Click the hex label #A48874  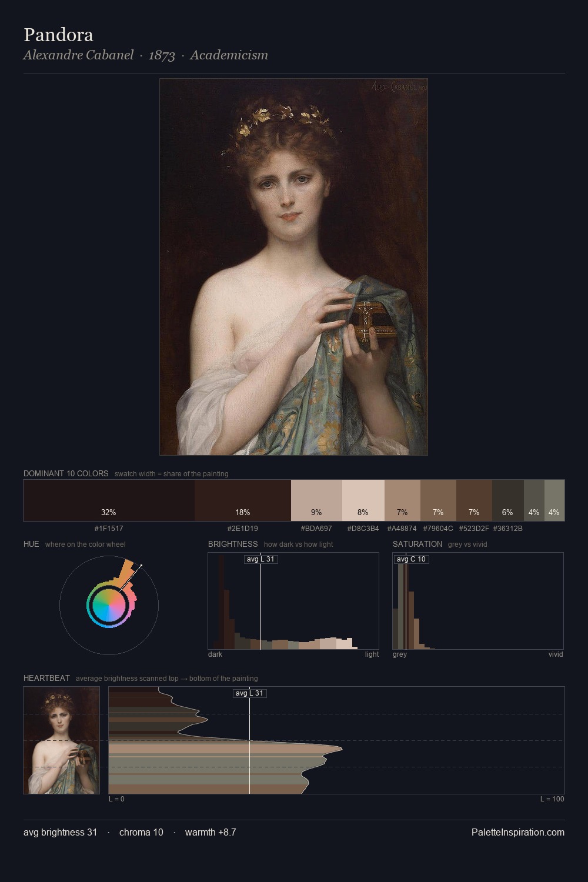pos(402,529)
